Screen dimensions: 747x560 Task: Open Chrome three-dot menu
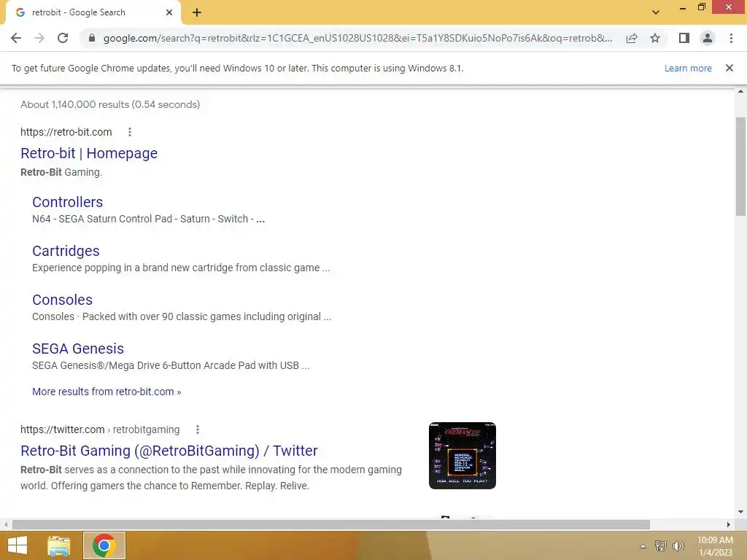[731, 38]
